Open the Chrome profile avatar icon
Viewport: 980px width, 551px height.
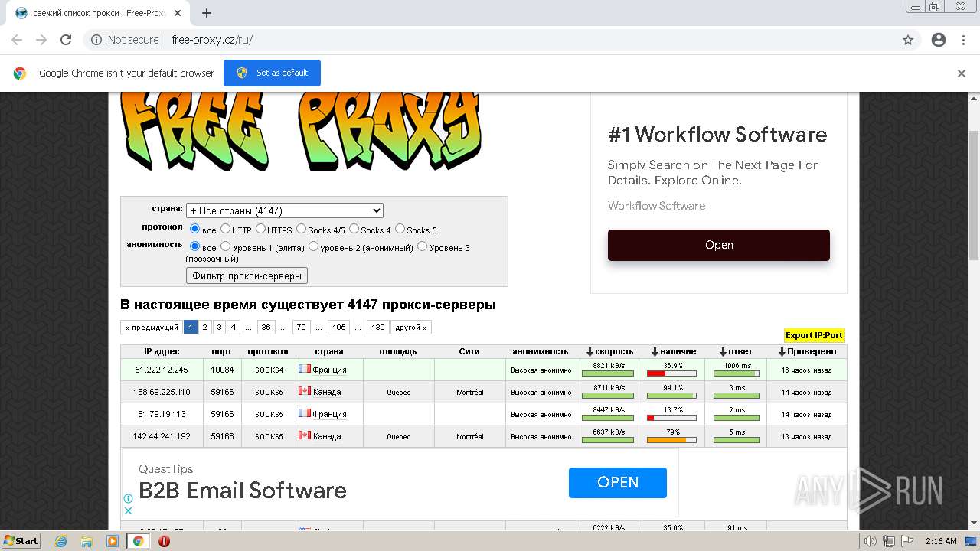click(x=939, y=40)
